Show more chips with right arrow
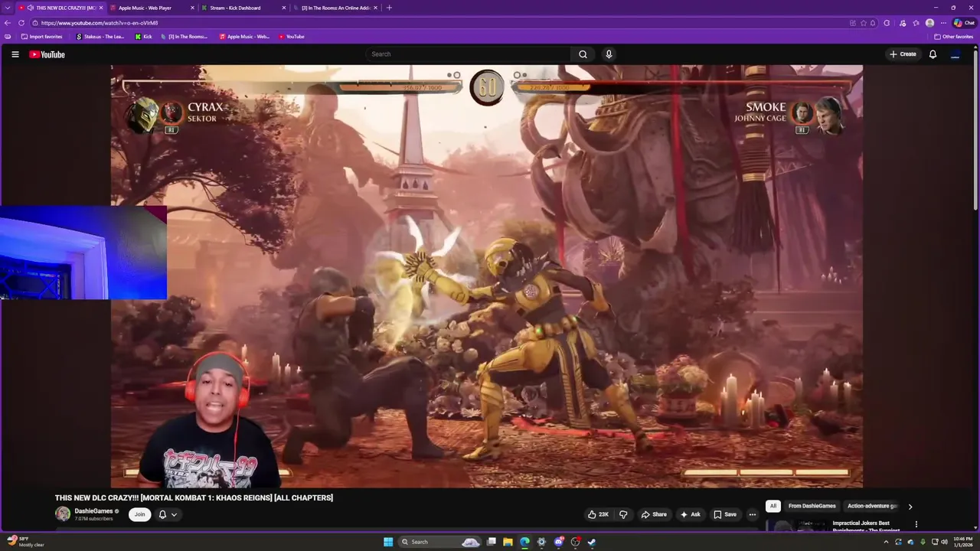The height and width of the screenshot is (551, 980). (910, 506)
